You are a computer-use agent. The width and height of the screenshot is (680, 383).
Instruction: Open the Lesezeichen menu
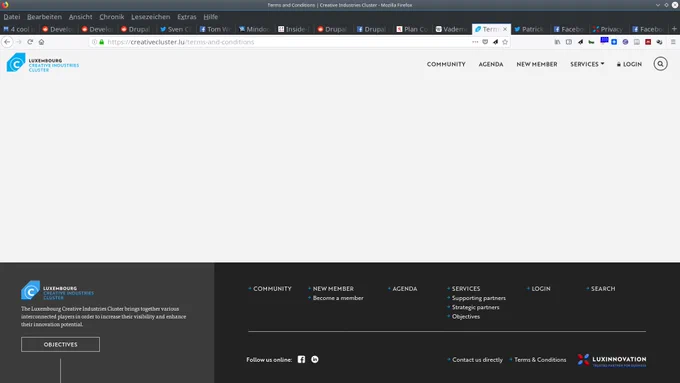150,17
